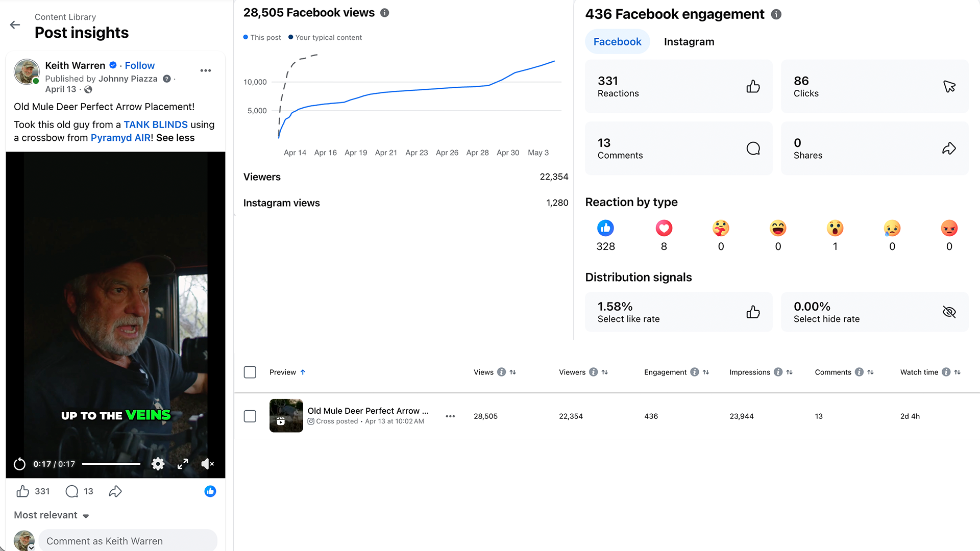Click the Instagram views value 1,280
Screen dimensions: 980x551
[x=557, y=203]
